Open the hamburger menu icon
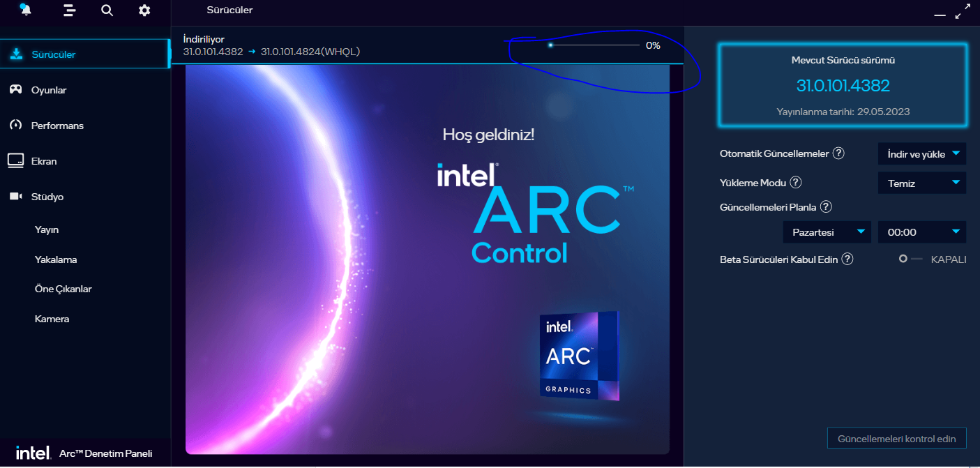 click(69, 10)
